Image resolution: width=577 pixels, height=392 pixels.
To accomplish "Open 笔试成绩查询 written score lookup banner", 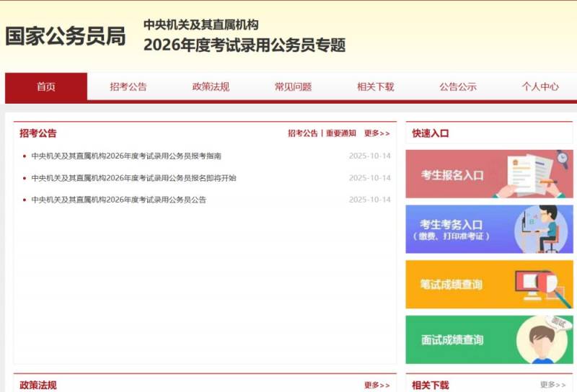I will [488, 285].
